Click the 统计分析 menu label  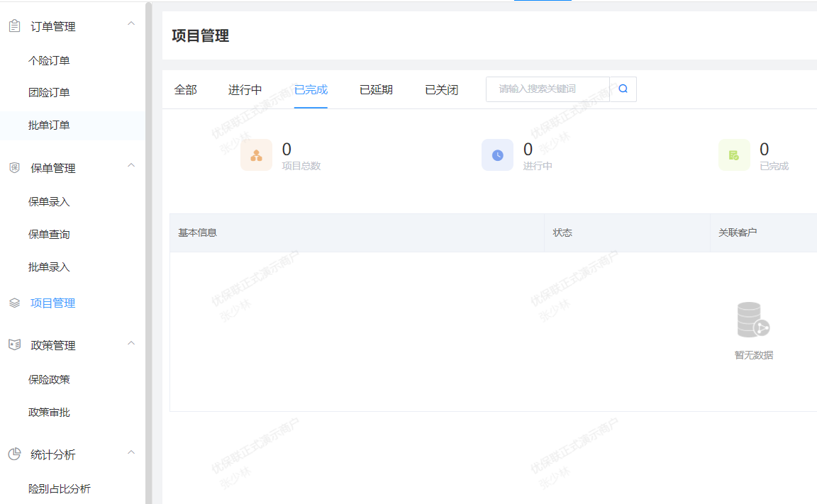(52, 454)
